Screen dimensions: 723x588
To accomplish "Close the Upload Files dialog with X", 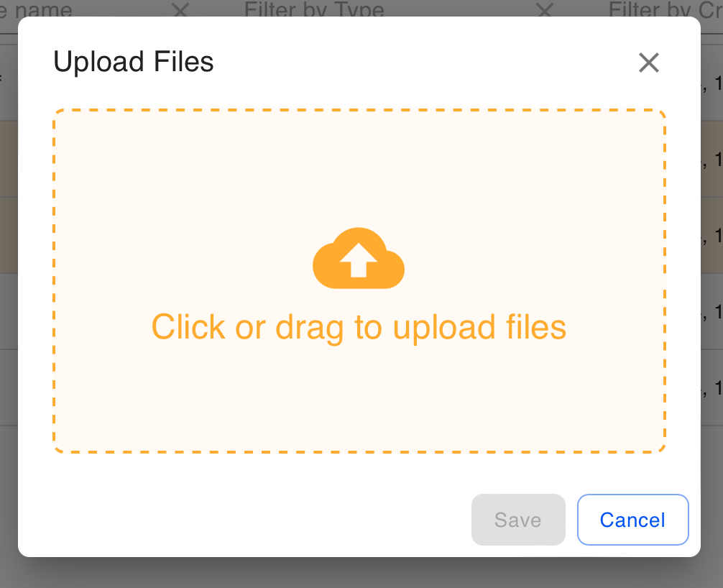I will coord(649,63).
